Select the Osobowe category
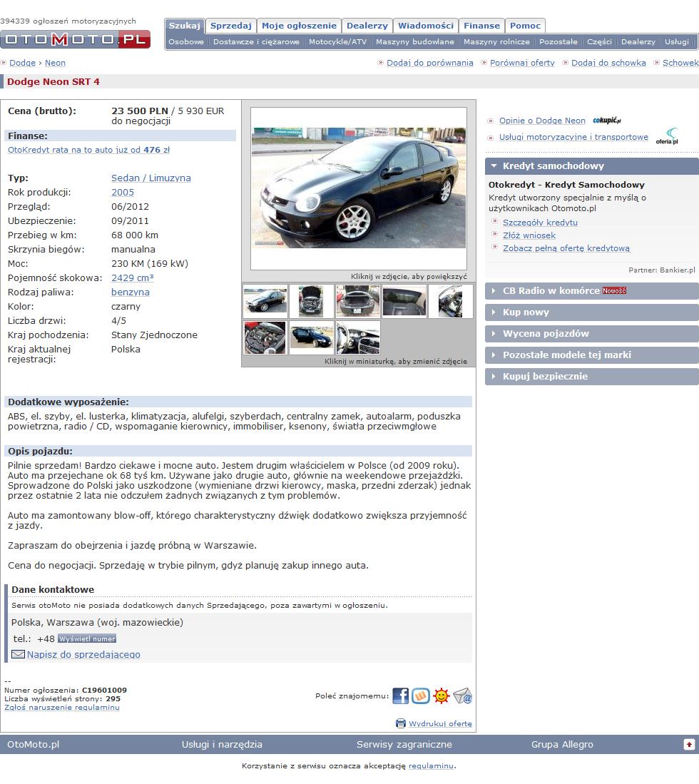This screenshot has height=784, width=699. tap(186, 41)
